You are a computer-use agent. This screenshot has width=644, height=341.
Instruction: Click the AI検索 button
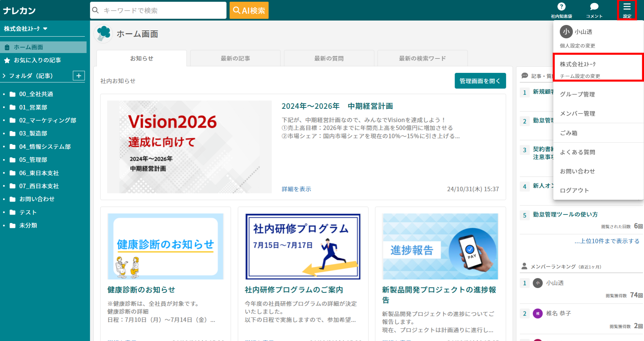click(x=249, y=10)
